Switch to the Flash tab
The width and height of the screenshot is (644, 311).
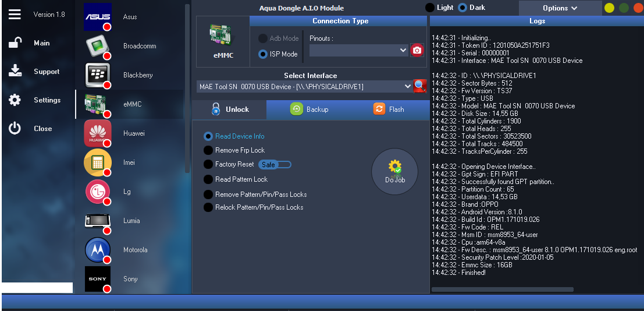click(389, 109)
